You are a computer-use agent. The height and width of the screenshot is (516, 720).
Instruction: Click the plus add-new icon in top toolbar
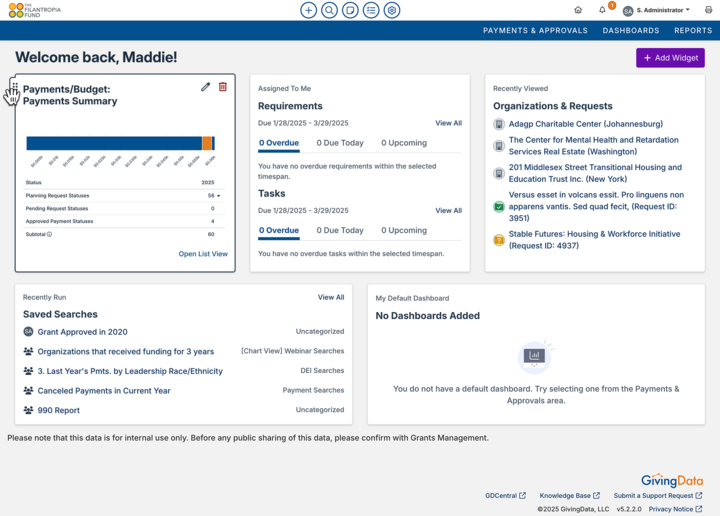pos(309,10)
